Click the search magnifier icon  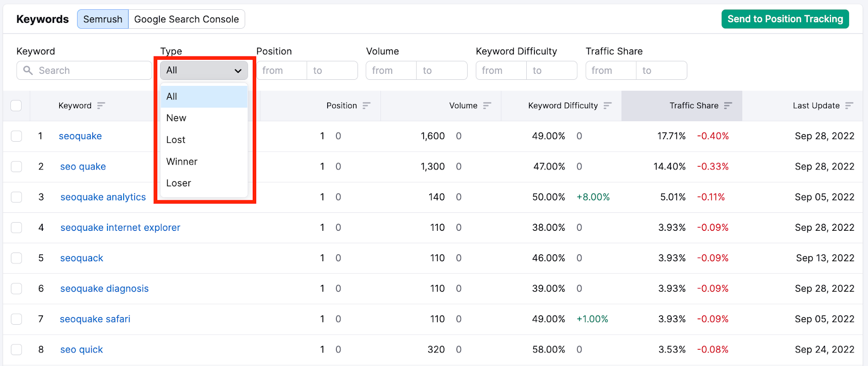(28, 70)
